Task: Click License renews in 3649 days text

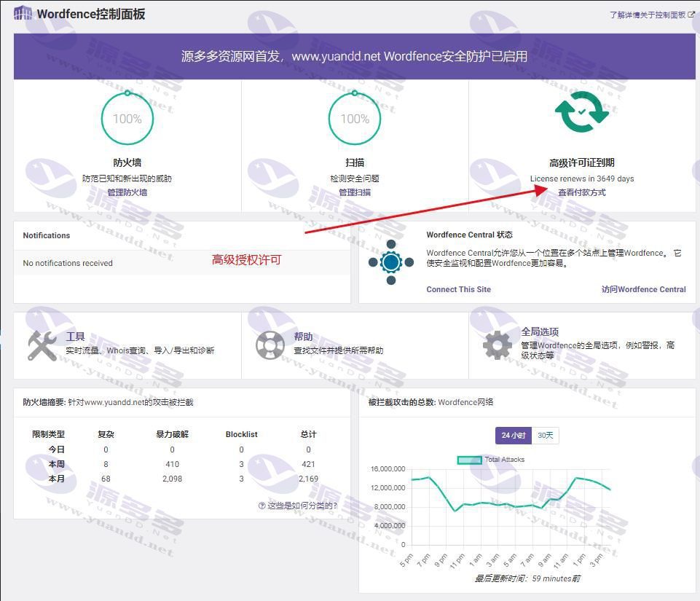Action: coord(582,178)
